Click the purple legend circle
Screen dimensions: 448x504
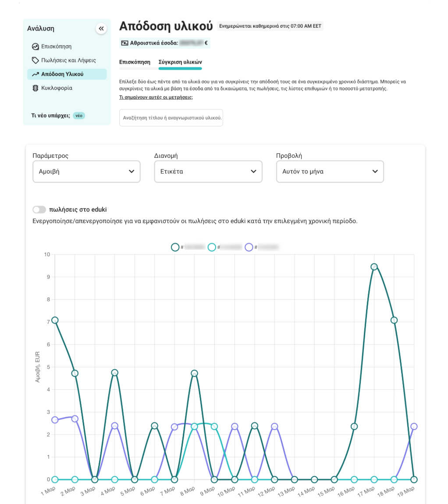point(249,247)
